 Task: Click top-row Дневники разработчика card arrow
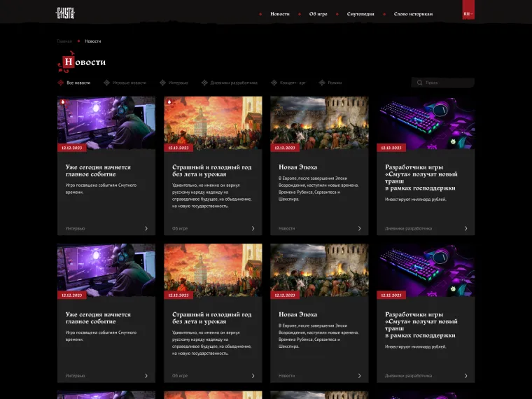pyautogui.click(x=465, y=228)
